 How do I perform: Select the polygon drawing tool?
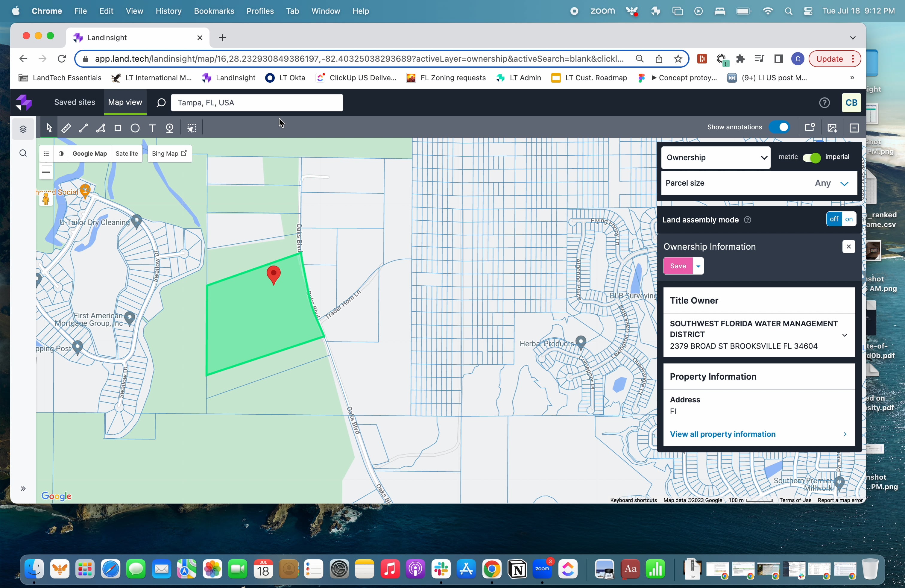point(100,128)
